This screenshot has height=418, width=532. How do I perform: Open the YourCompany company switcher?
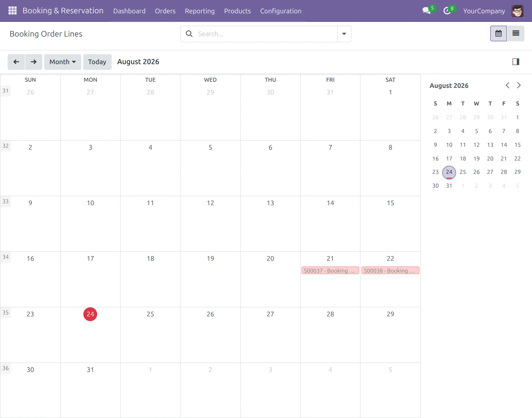(484, 11)
